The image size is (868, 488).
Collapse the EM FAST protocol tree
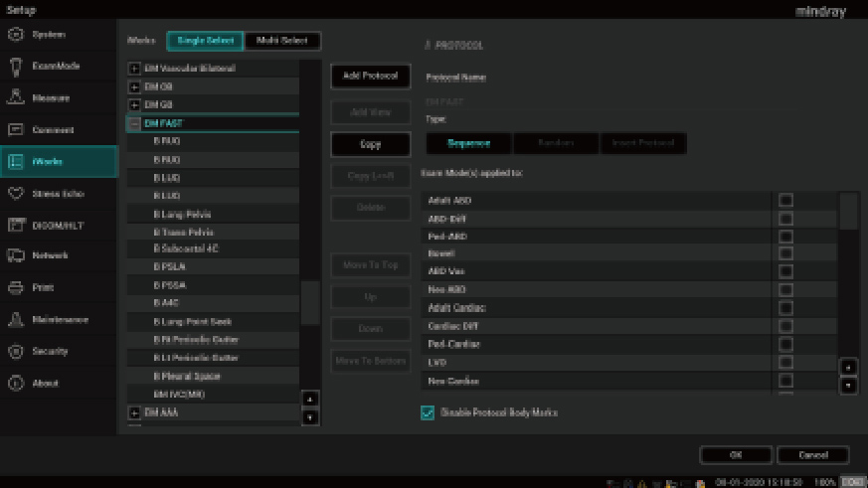coord(135,124)
